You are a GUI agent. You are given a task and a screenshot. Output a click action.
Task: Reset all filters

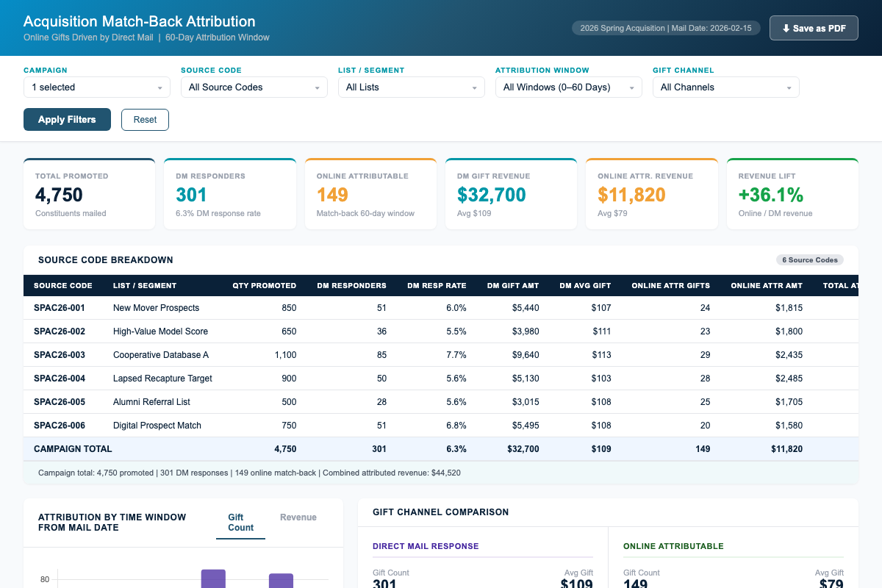point(145,119)
